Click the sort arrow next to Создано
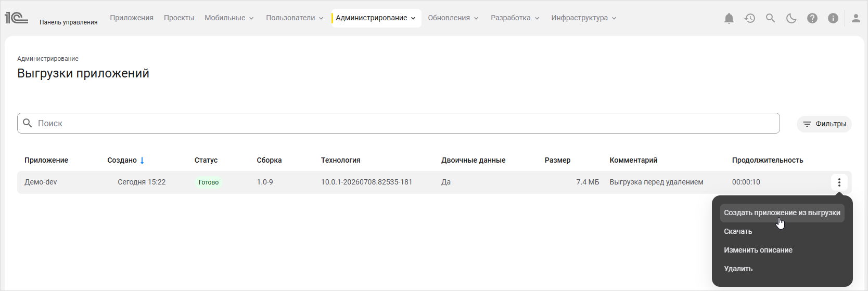The image size is (868, 291). pos(142,160)
